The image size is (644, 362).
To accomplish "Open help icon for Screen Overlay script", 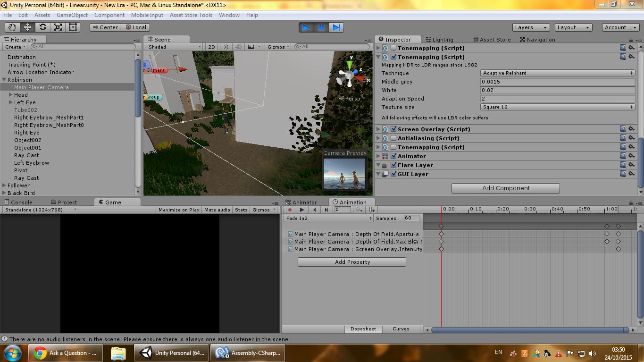I will [x=623, y=129].
